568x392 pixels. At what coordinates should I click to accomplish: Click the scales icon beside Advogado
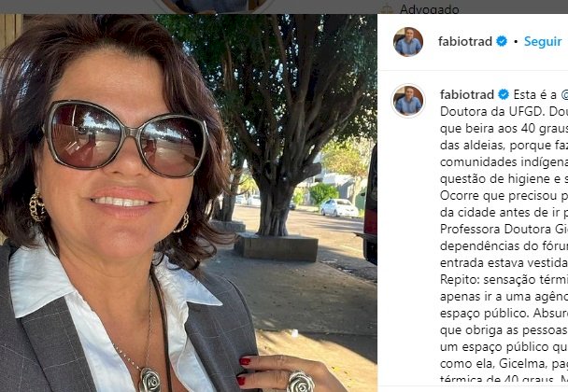[387, 9]
